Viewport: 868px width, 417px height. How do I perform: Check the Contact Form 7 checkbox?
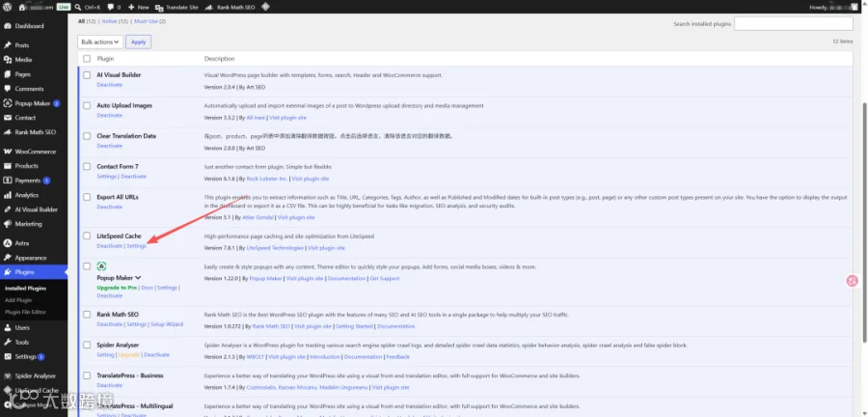coord(87,167)
